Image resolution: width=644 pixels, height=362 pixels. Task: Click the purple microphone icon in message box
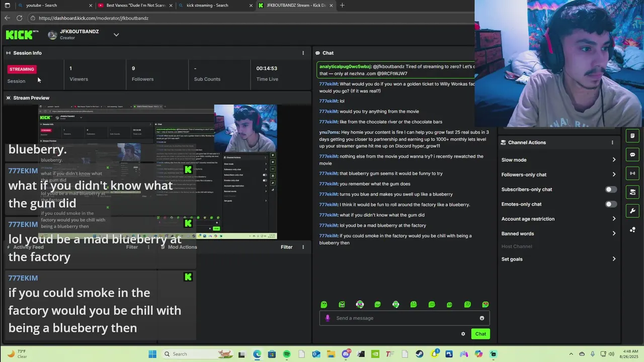click(x=328, y=318)
